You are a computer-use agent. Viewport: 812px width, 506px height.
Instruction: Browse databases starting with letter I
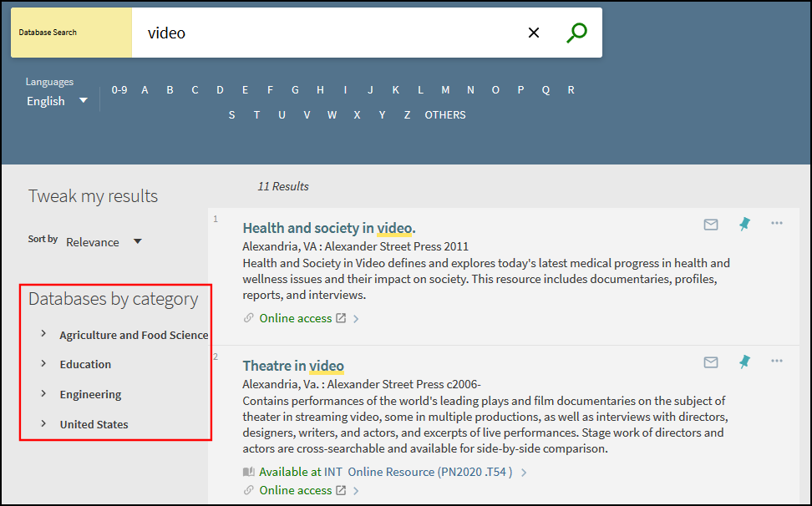(x=345, y=90)
